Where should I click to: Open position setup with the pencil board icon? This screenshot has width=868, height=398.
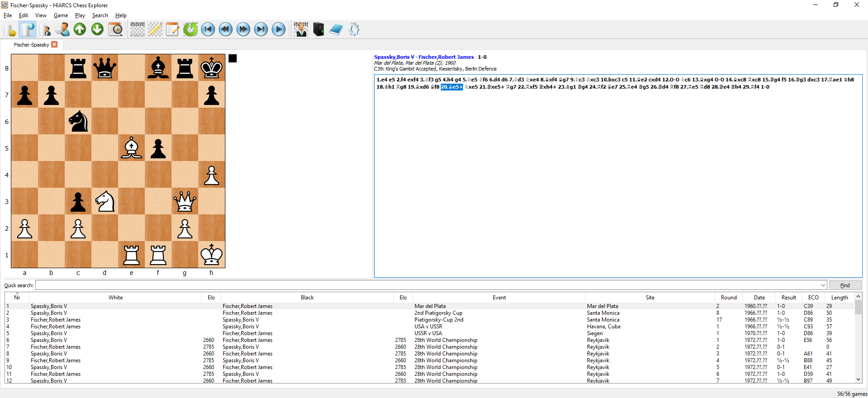(x=155, y=30)
